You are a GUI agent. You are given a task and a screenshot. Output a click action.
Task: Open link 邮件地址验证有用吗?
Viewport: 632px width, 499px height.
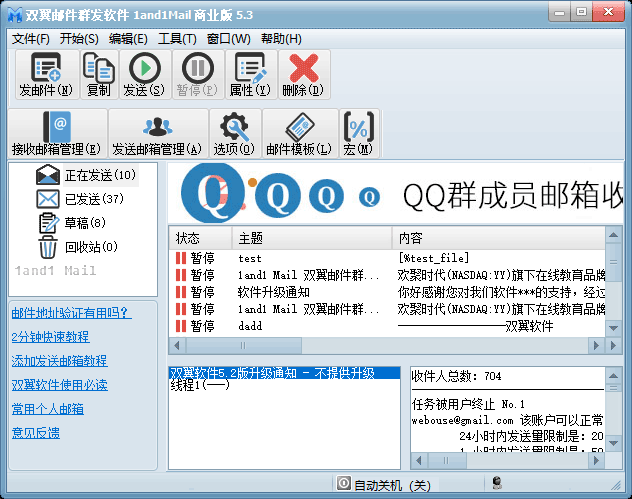71,313
